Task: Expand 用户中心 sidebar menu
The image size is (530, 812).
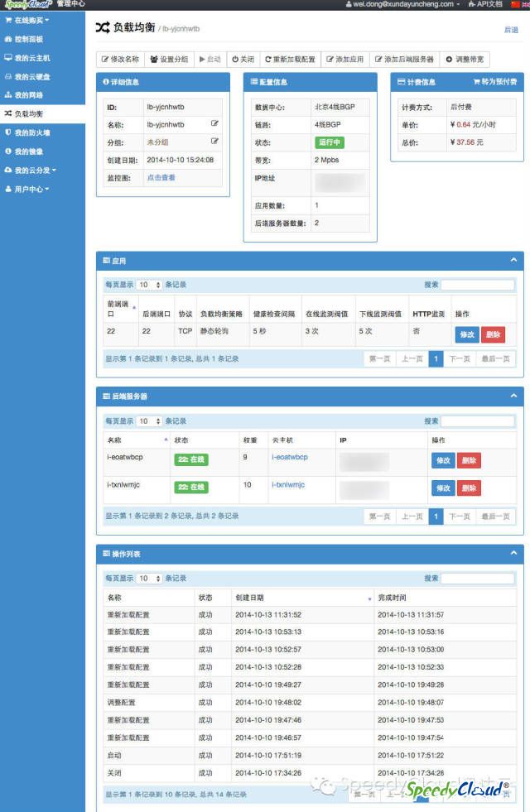Action: [x=27, y=189]
